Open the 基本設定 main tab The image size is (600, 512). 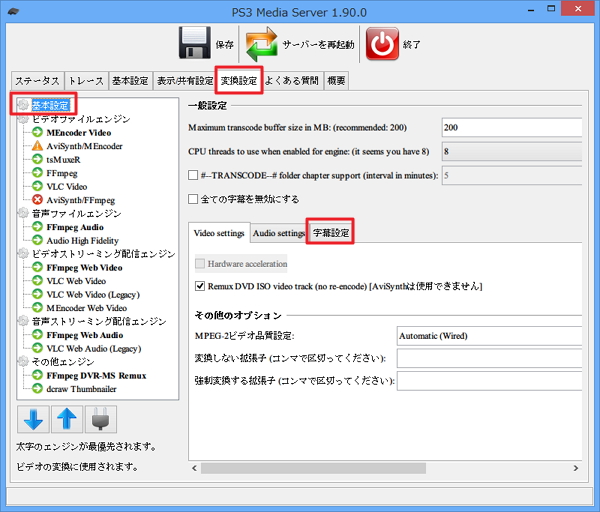coord(130,81)
